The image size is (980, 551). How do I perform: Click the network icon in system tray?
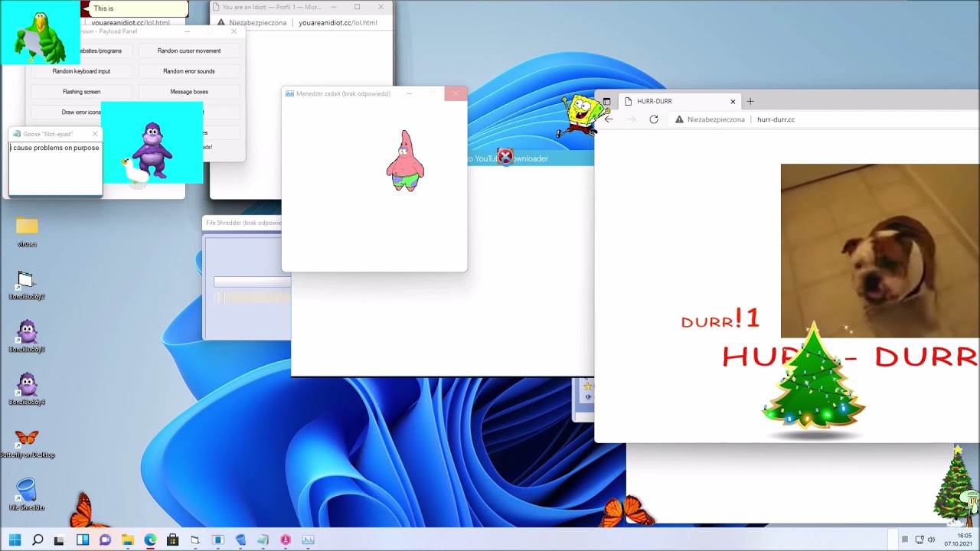(920, 540)
